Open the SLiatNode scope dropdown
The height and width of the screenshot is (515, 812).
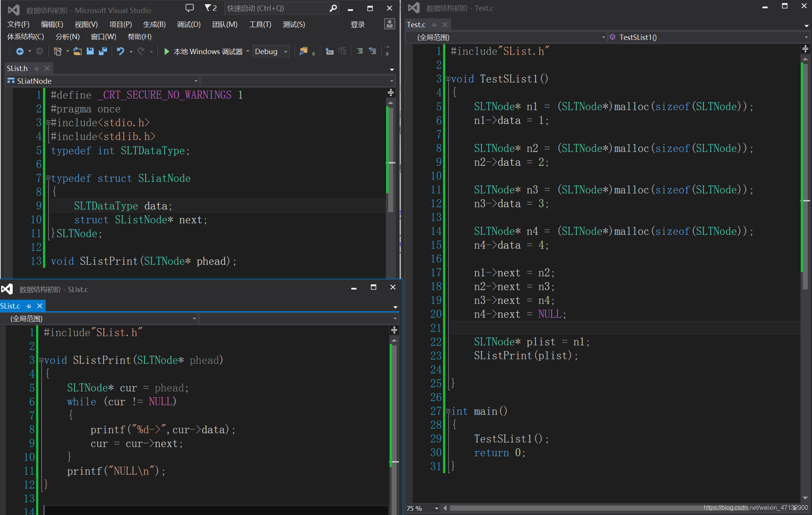(x=196, y=81)
